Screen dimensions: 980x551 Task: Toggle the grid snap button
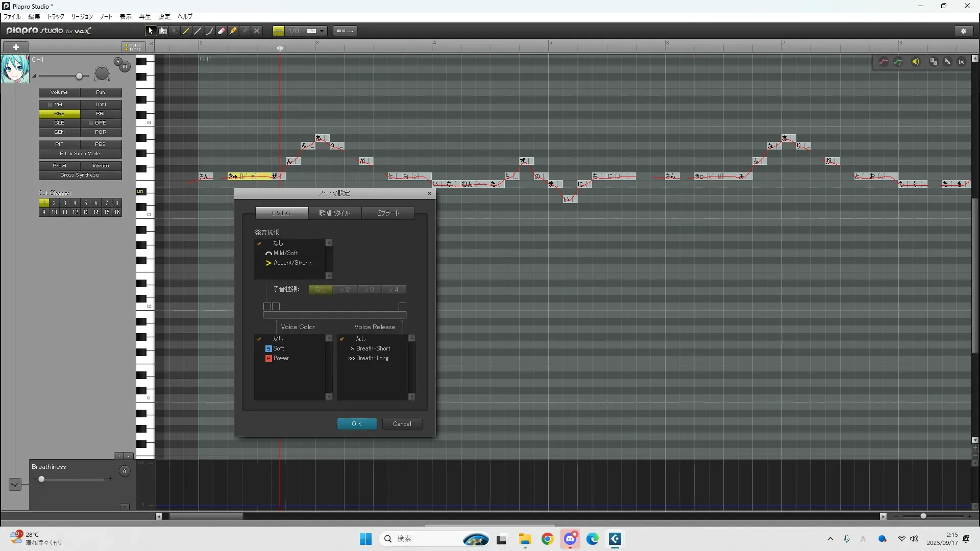tap(279, 31)
